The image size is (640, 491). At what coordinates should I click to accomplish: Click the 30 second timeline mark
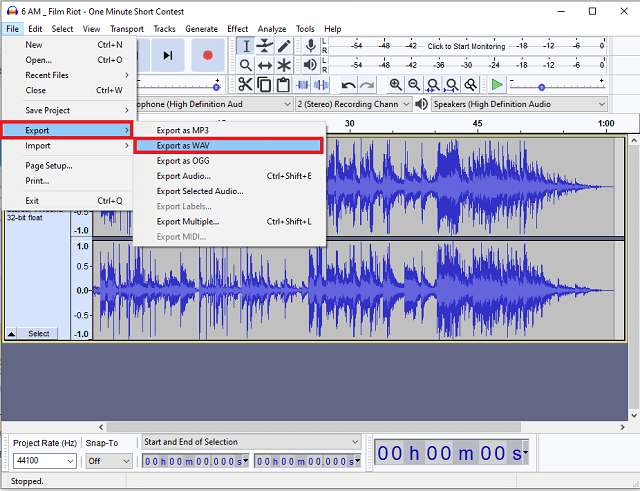349,124
